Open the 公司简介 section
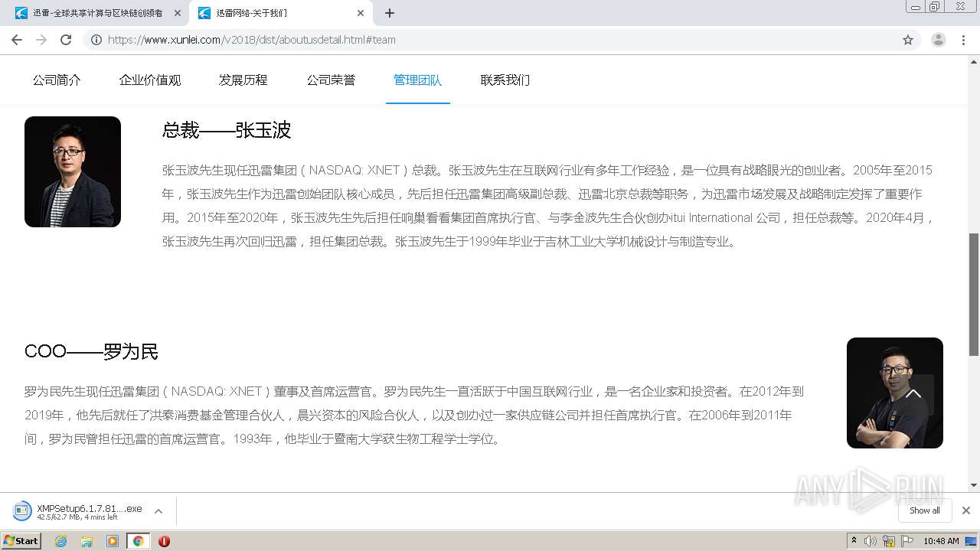Image resolution: width=980 pixels, height=551 pixels. click(57, 80)
